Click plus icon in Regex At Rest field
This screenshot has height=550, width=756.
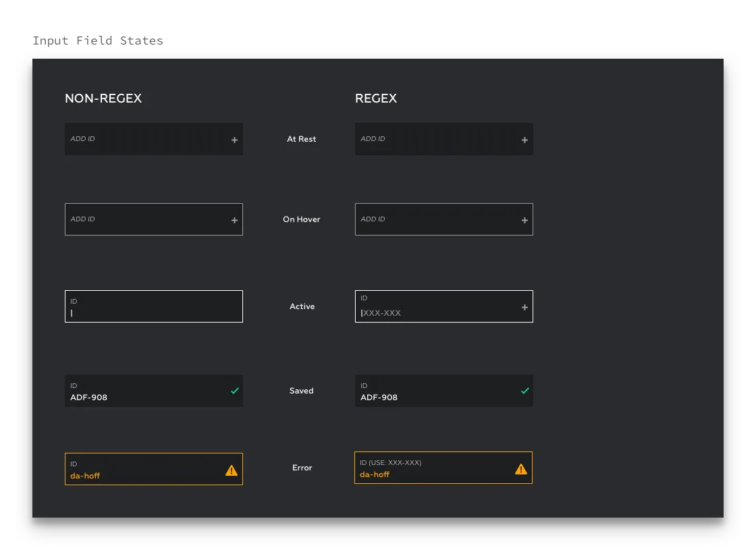click(524, 140)
